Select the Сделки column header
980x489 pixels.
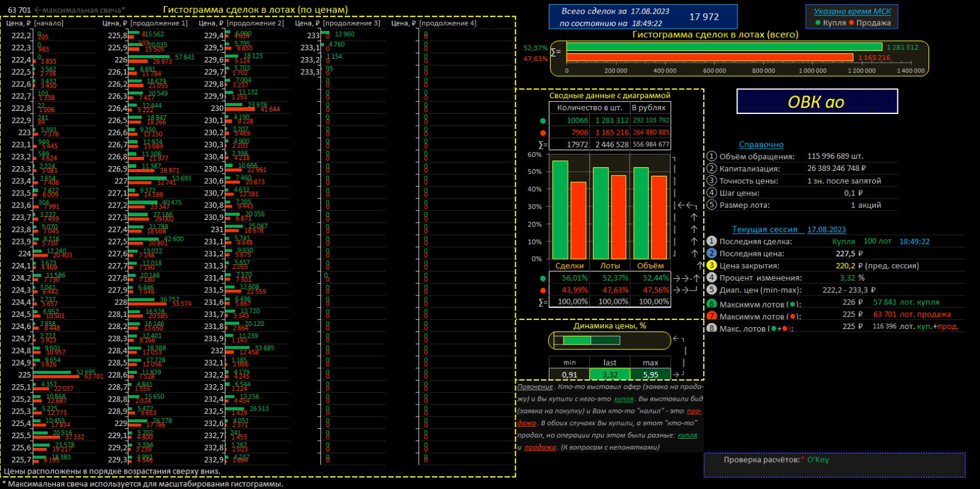click(x=570, y=265)
